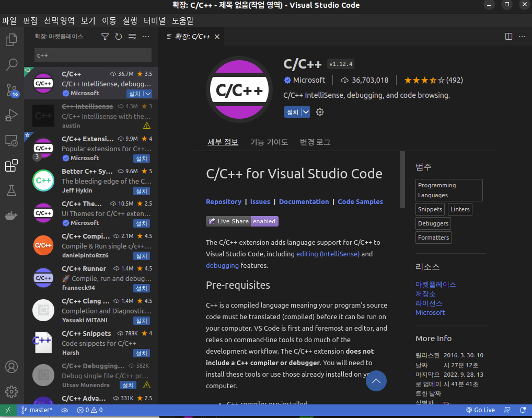Image resolution: width=532 pixels, height=418 pixels.
Task: Click the remote window status bar icon
Action: pyautogui.click(x=8, y=410)
